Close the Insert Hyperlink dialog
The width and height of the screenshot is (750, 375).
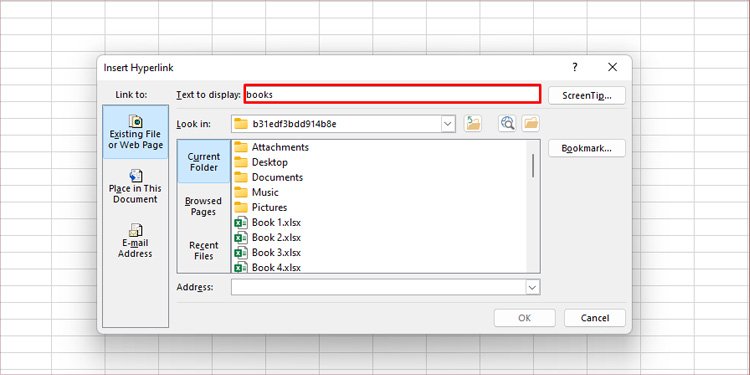click(x=612, y=67)
